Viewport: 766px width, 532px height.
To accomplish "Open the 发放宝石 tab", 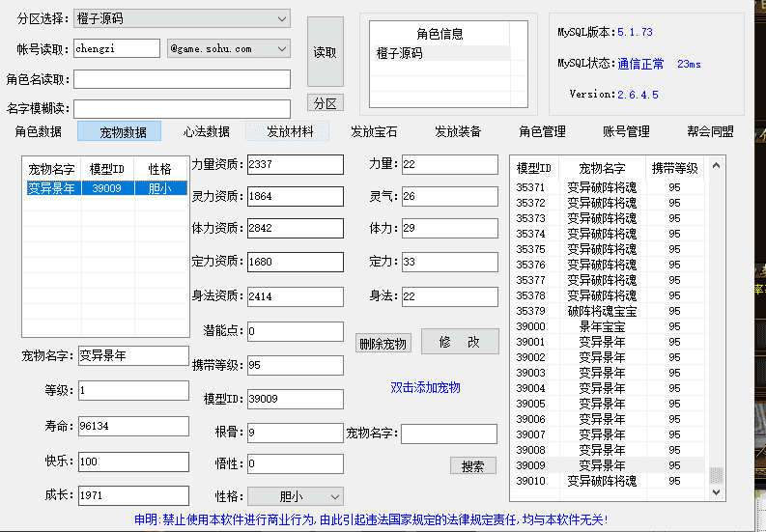I will coord(374,131).
